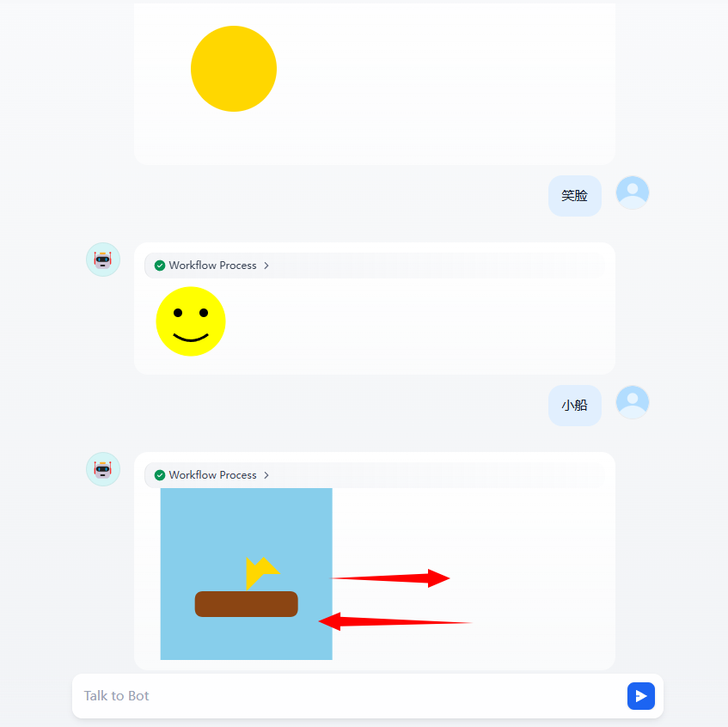Click the blue send message button

click(x=640, y=695)
